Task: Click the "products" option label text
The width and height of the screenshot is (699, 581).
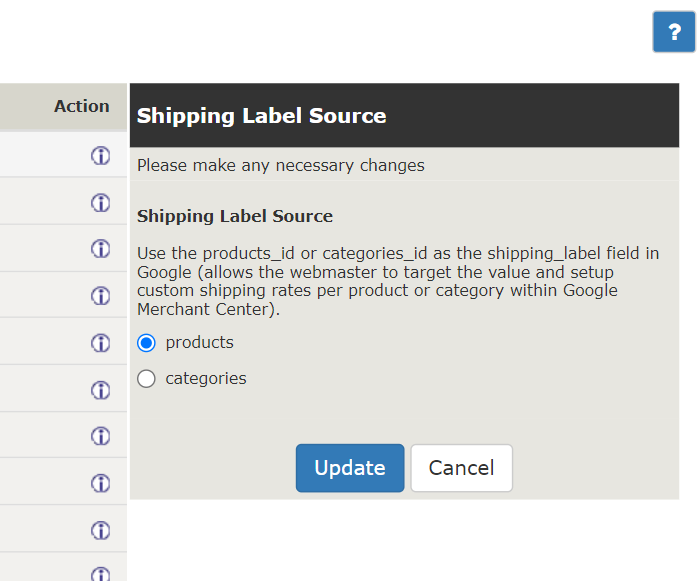Action: pos(200,342)
